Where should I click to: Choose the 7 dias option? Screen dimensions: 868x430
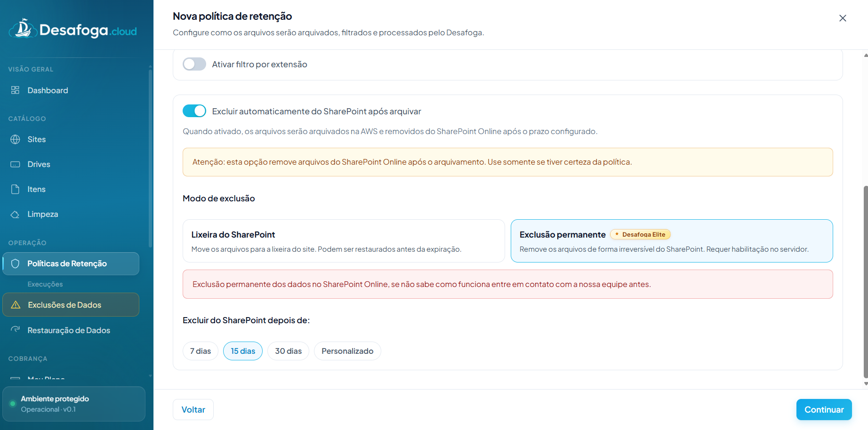click(x=201, y=351)
